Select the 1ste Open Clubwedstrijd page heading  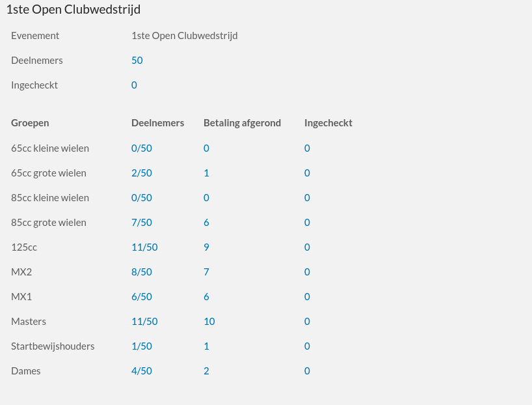coord(73,10)
